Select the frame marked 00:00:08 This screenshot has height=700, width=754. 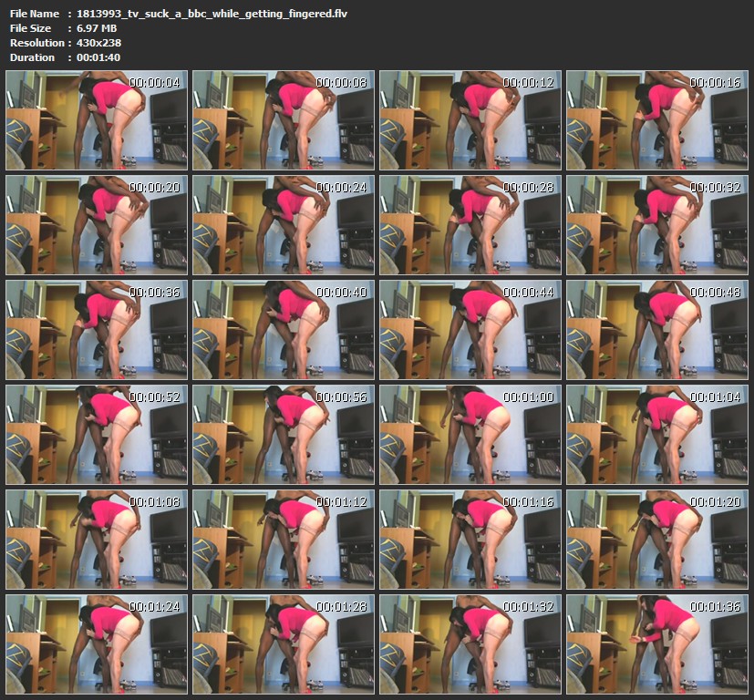[284, 120]
